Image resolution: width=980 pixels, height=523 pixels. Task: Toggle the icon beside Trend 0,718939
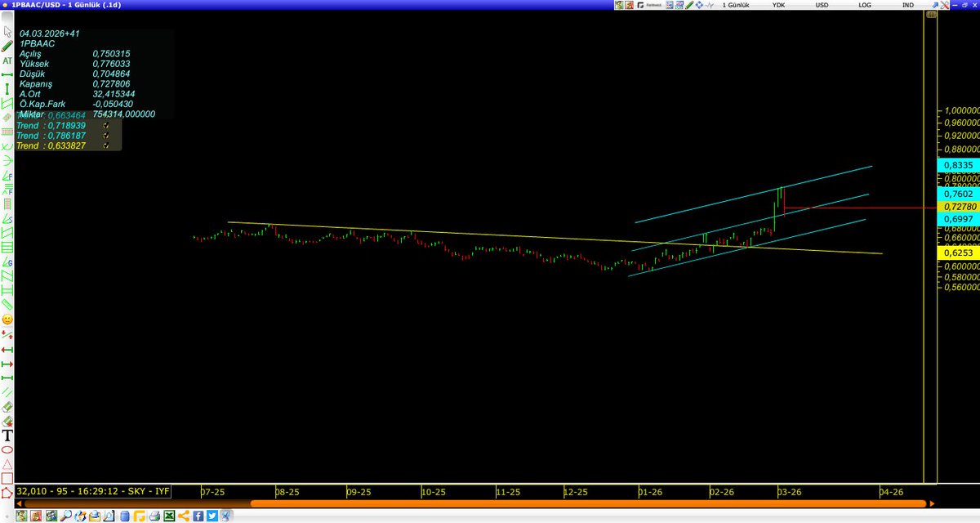tap(105, 126)
